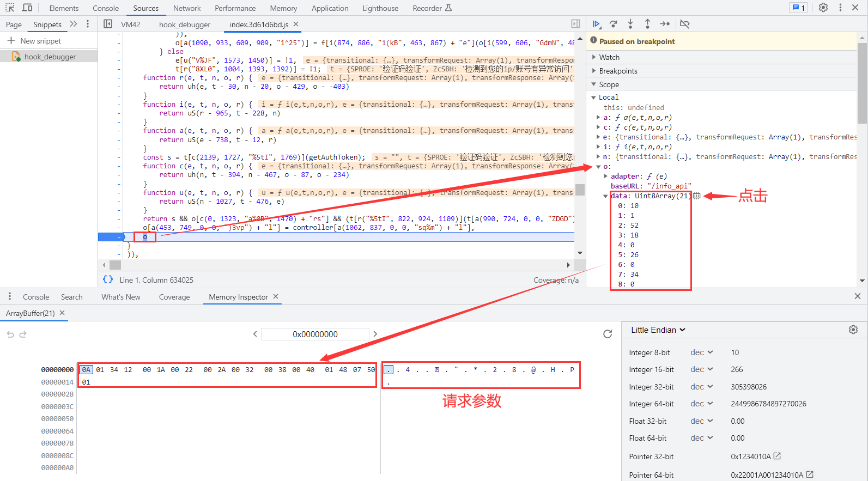Toggle the device toolbar icon
Image resolution: width=868 pixels, height=481 pixels.
pos(27,8)
